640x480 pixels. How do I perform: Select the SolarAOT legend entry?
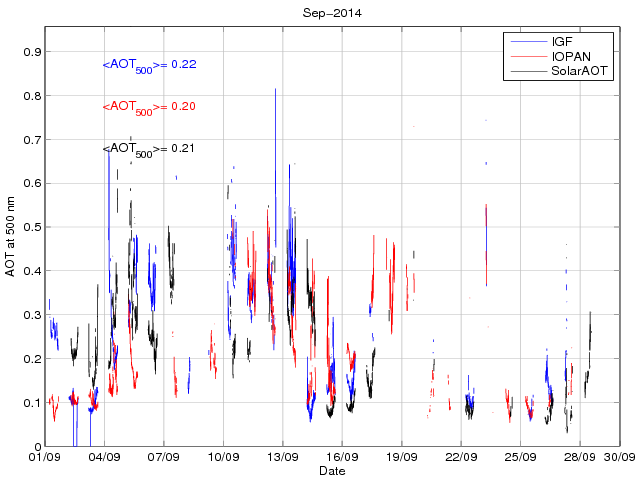pos(580,72)
